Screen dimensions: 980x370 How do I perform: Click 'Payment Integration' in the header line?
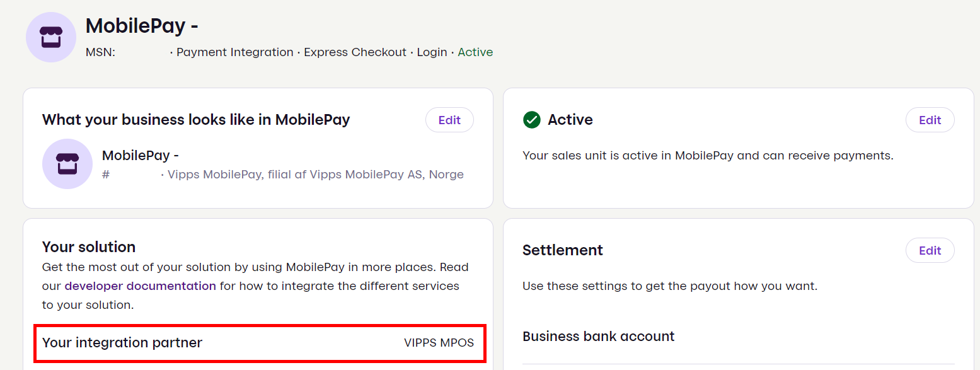234,52
